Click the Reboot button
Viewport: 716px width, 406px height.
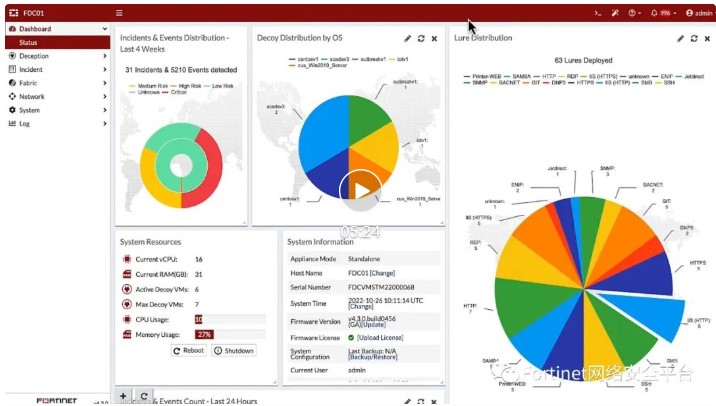pyautogui.click(x=189, y=351)
